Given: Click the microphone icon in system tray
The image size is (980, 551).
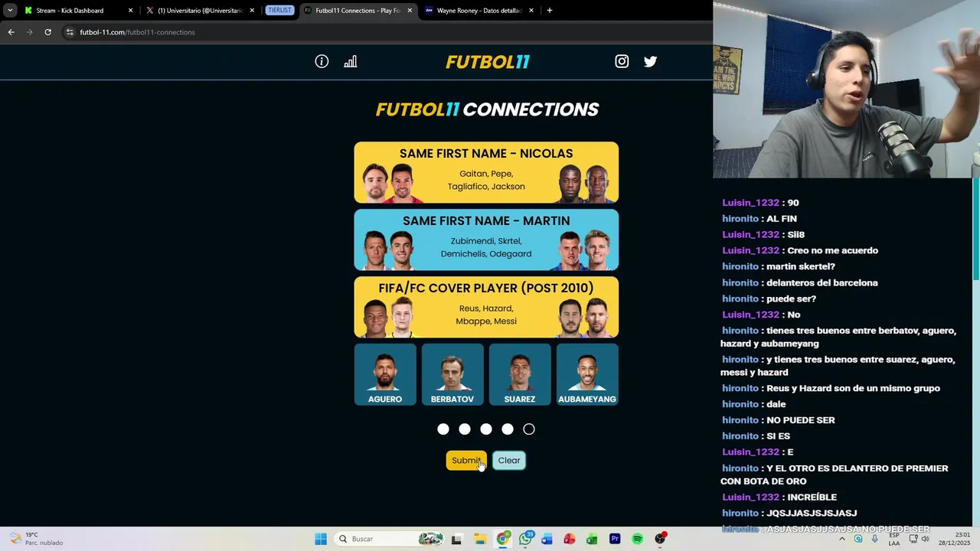Looking at the screenshot, I should pyautogui.click(x=875, y=539).
